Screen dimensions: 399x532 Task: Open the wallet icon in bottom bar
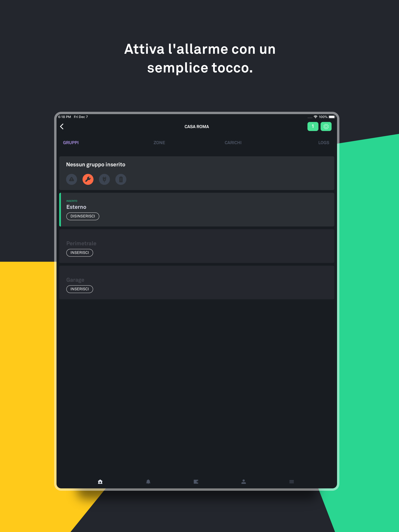click(196, 482)
